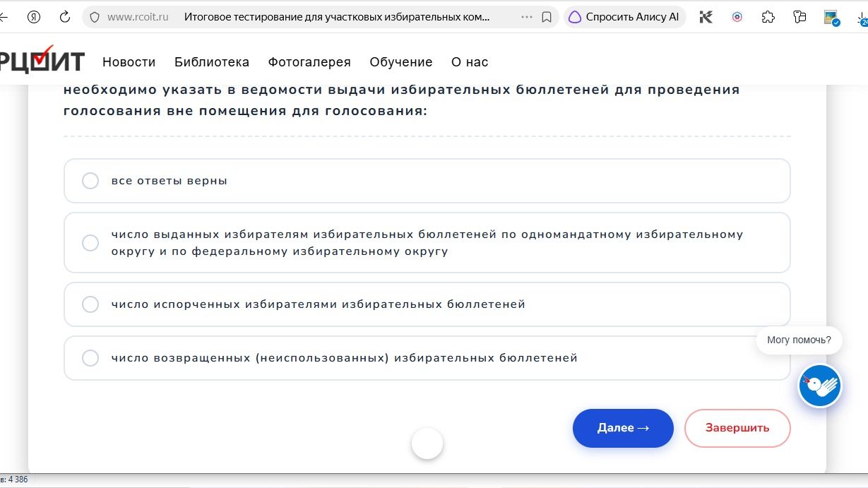Viewport: 868px width, 488px height.
Task: Click Спросить Алису AI button
Action: (x=624, y=17)
